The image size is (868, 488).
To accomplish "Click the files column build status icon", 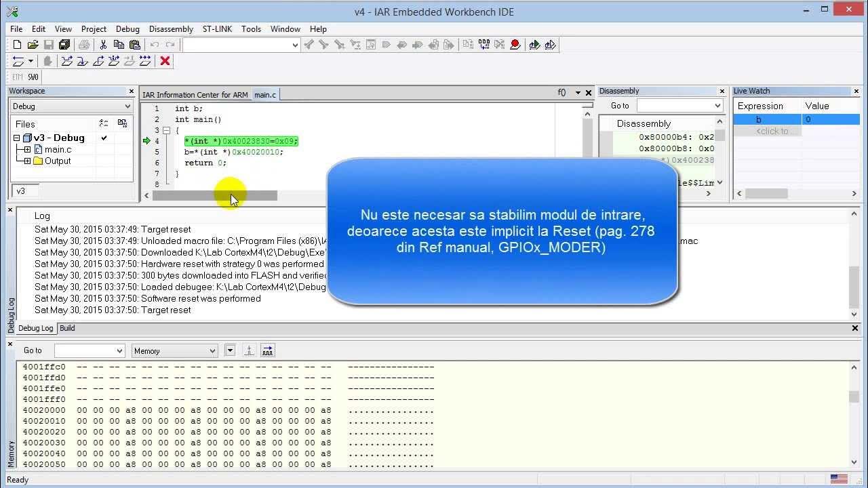I will tap(122, 123).
